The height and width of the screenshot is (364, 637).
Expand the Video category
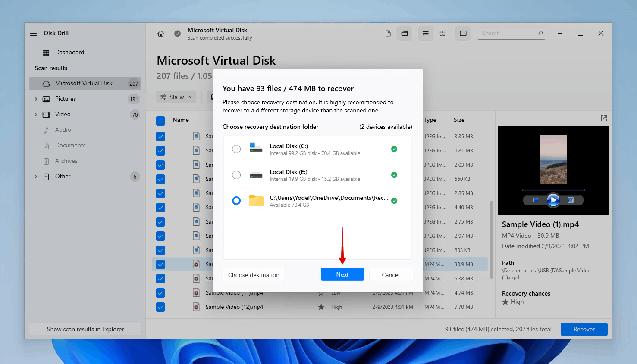point(36,115)
